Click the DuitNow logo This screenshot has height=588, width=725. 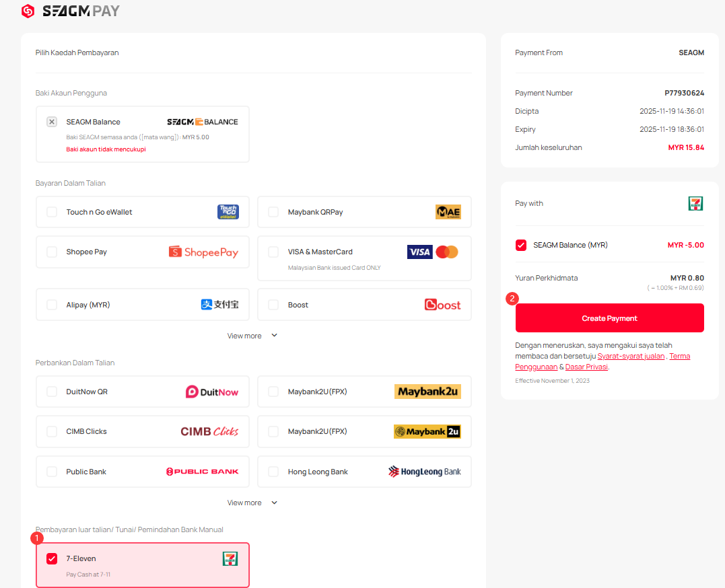(211, 392)
